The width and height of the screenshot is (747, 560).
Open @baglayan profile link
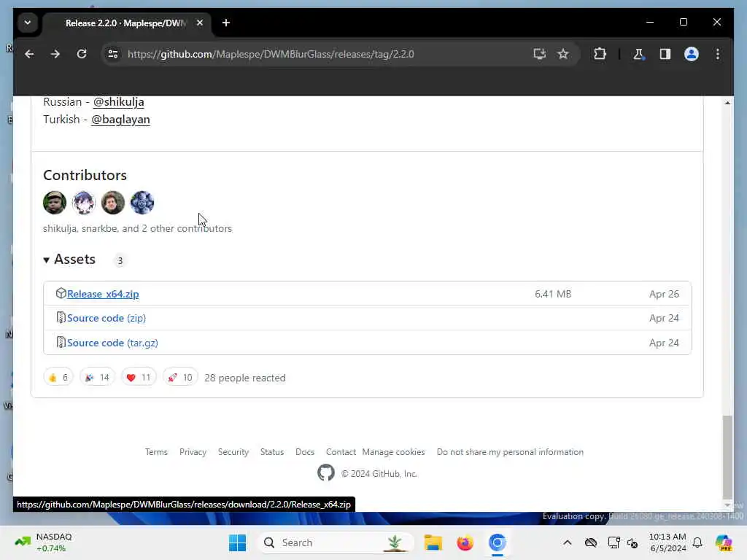coord(120,120)
